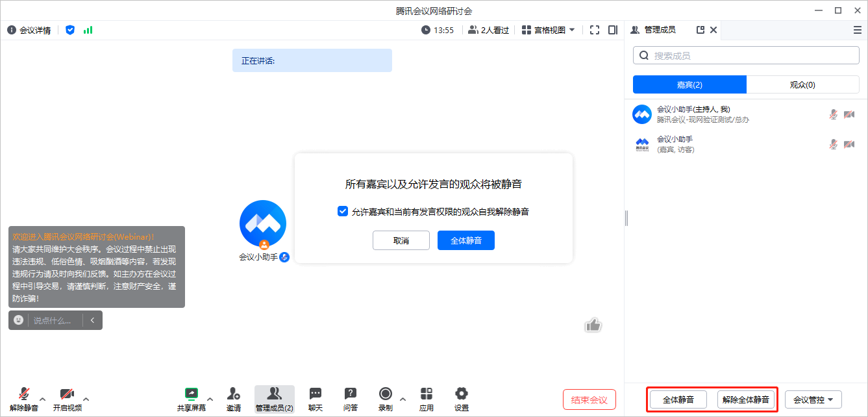
Task: Turn on camera with 开启视频
Action: [x=68, y=399]
